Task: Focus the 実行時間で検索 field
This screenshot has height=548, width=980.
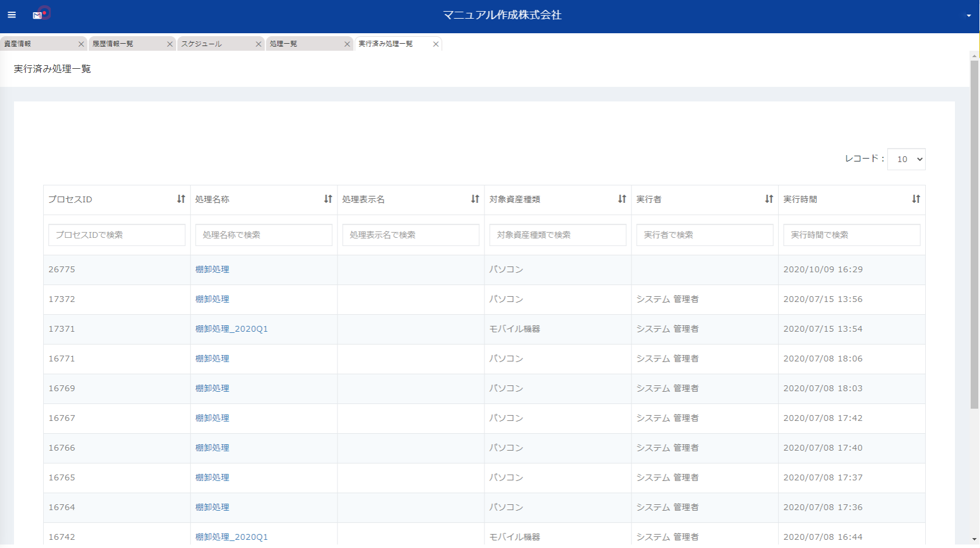Action: [851, 235]
